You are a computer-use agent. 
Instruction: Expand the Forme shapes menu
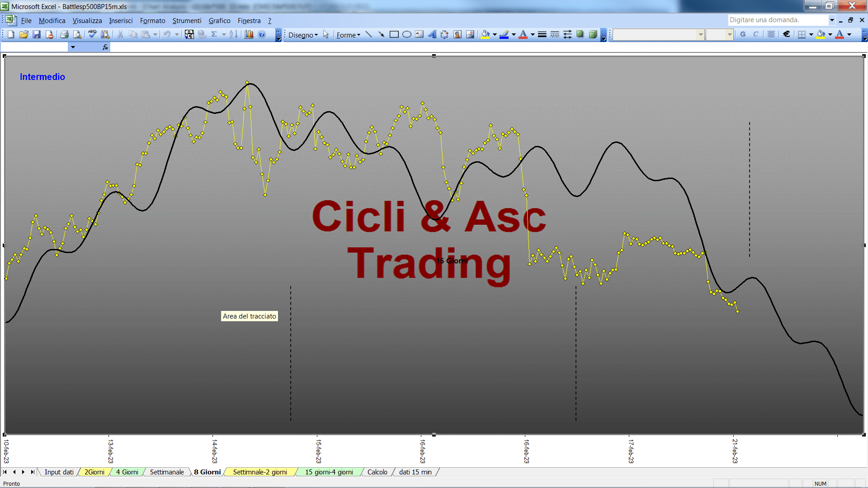point(348,35)
